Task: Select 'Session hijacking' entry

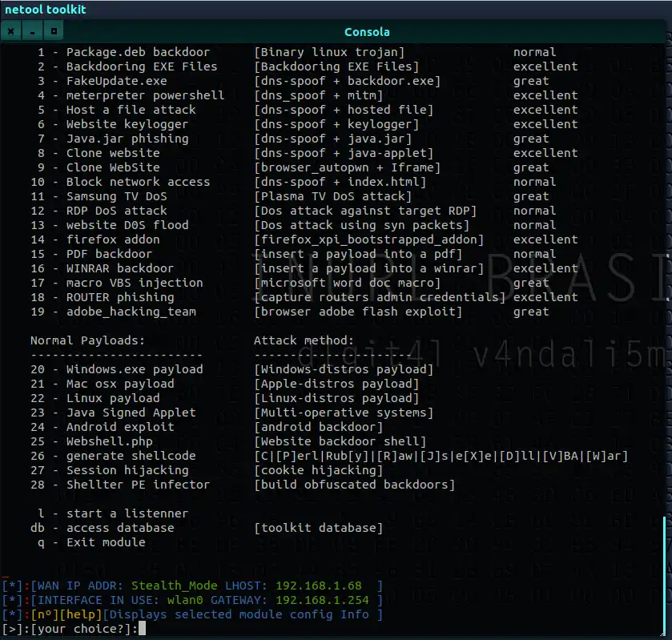Action: [127, 471]
